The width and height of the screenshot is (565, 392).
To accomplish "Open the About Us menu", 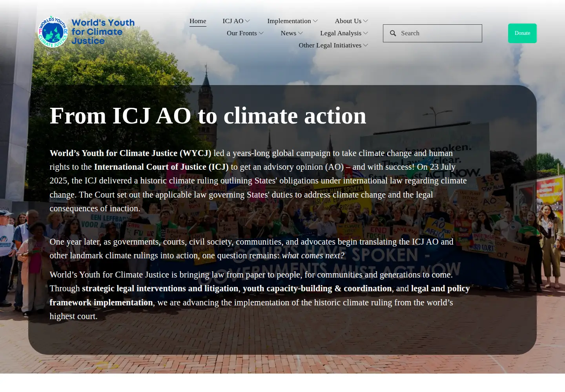I will [348, 21].
